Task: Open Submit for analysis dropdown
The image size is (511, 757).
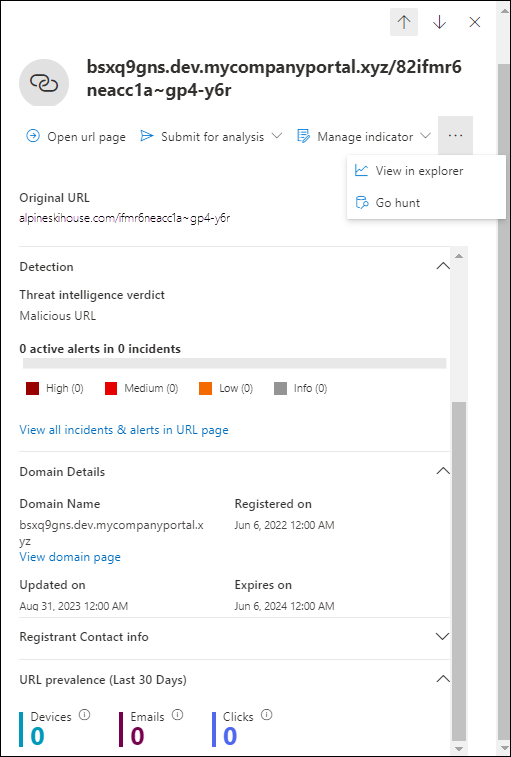Action: tap(211, 137)
